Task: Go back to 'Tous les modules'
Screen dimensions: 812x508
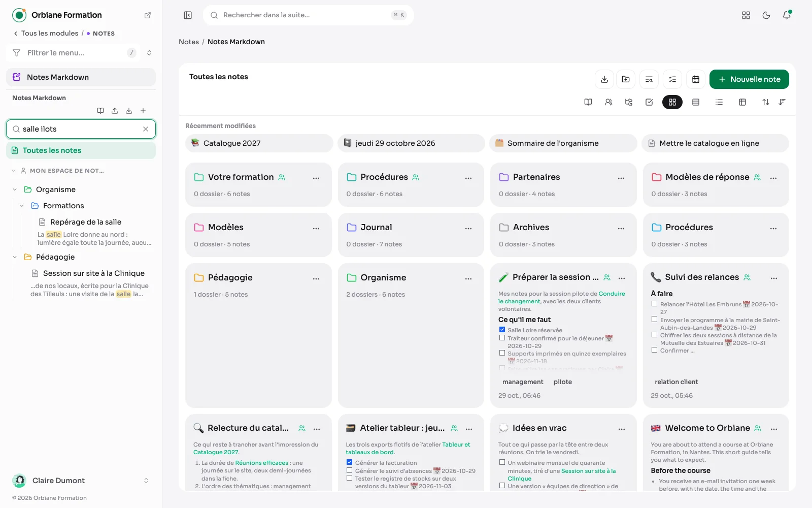Action: 46,34
